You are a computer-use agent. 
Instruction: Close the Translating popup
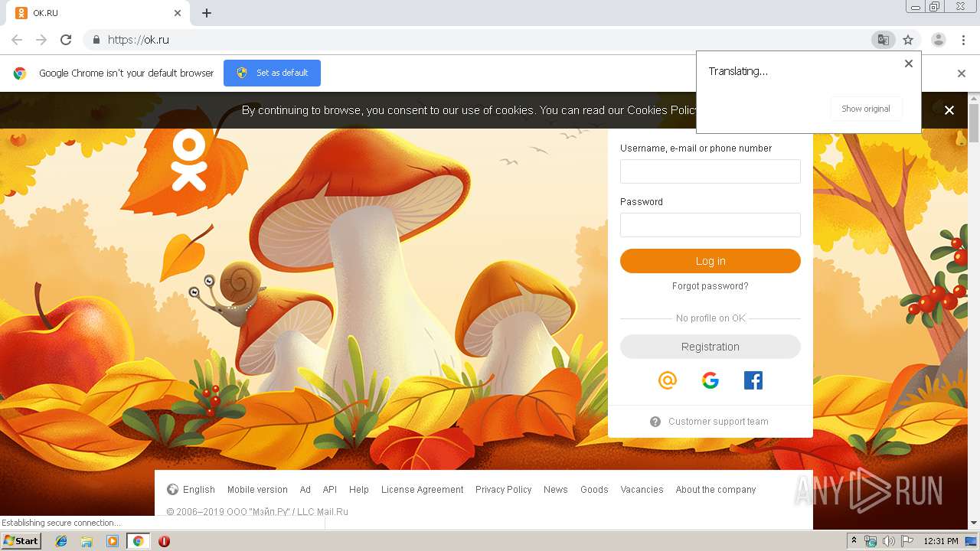[x=909, y=64]
